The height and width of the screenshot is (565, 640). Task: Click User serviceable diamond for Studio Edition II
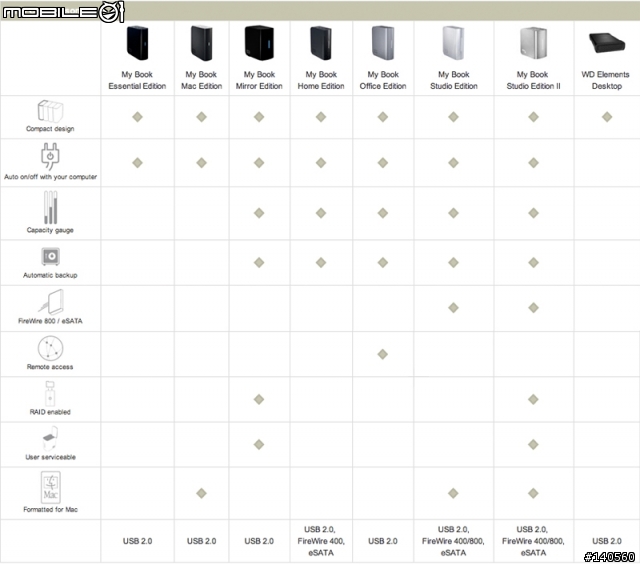pos(533,445)
